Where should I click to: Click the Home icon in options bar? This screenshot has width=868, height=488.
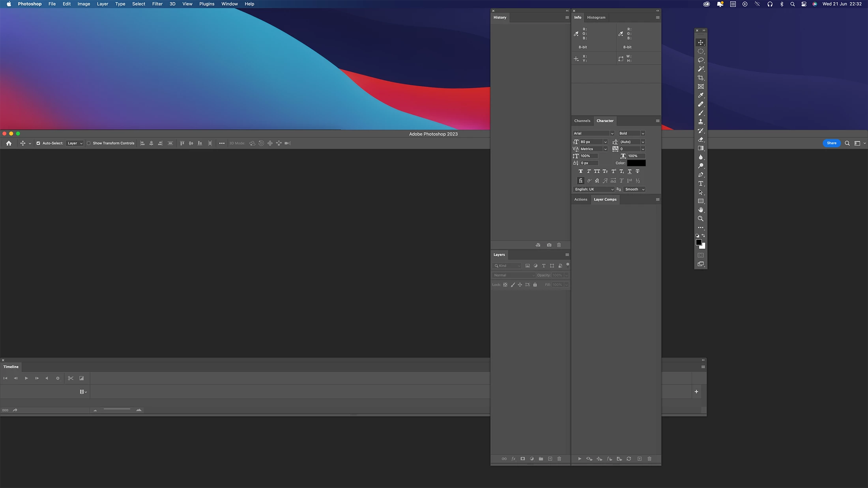coord(9,143)
